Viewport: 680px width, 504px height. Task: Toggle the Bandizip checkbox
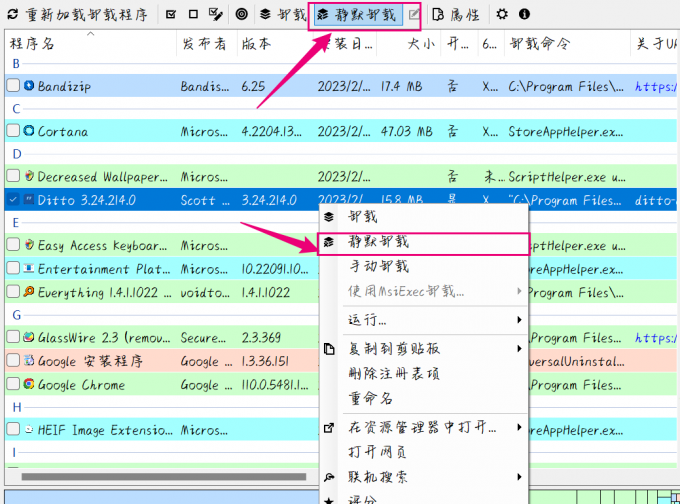(13, 85)
